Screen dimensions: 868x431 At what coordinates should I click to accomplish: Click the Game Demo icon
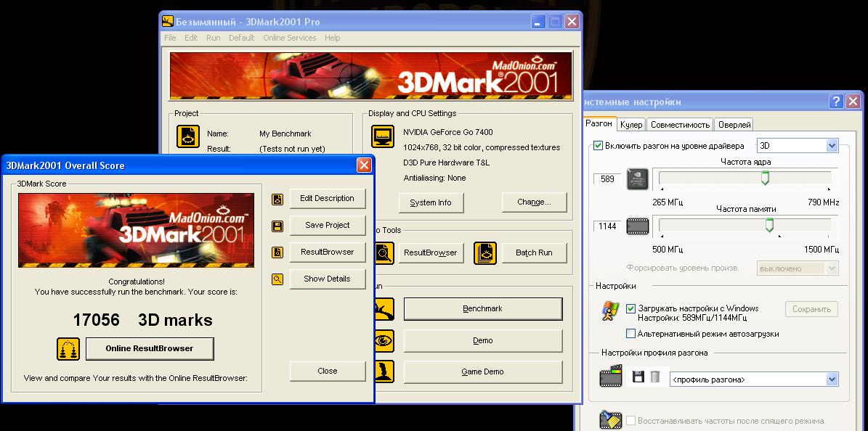tap(384, 372)
